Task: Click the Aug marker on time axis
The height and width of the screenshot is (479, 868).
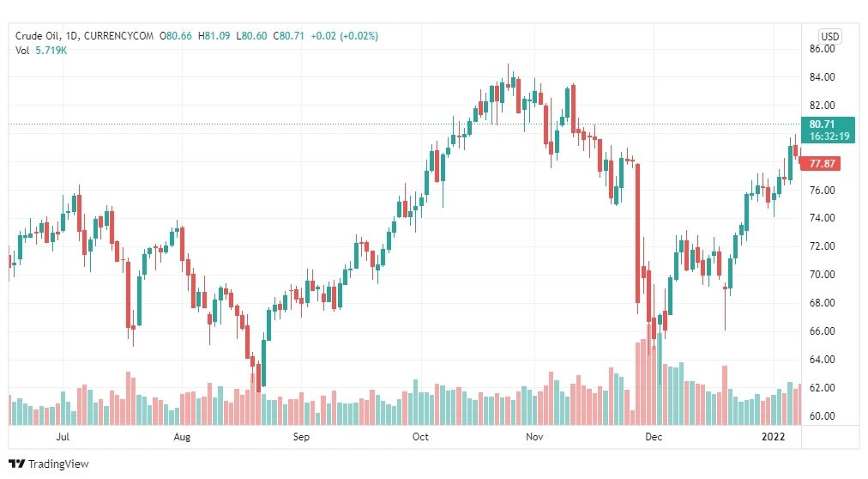Action: coord(182,437)
